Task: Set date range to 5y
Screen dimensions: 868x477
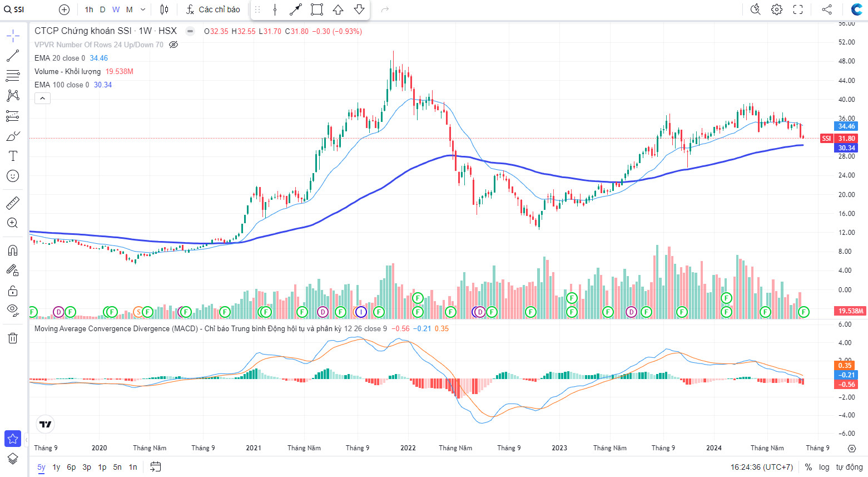Action: (41, 467)
